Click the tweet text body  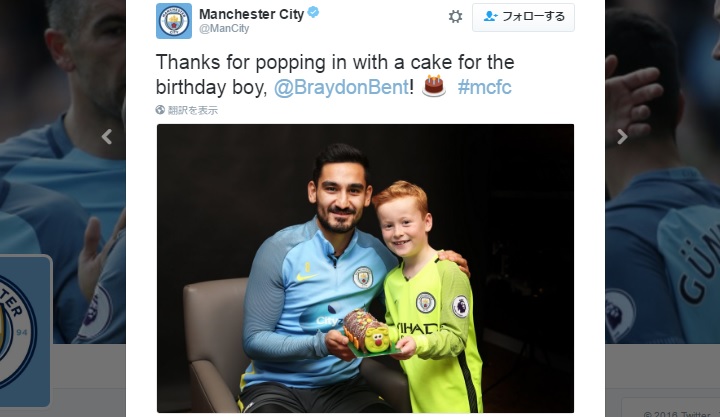(335, 74)
